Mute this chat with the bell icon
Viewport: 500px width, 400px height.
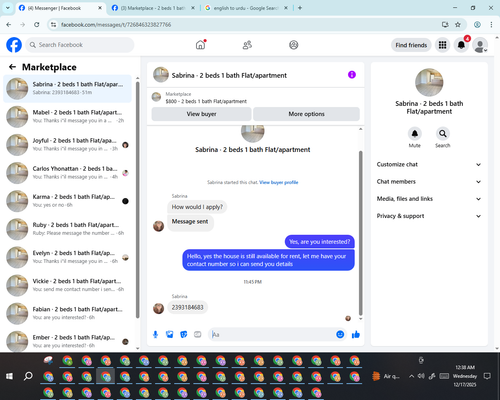(x=415, y=134)
